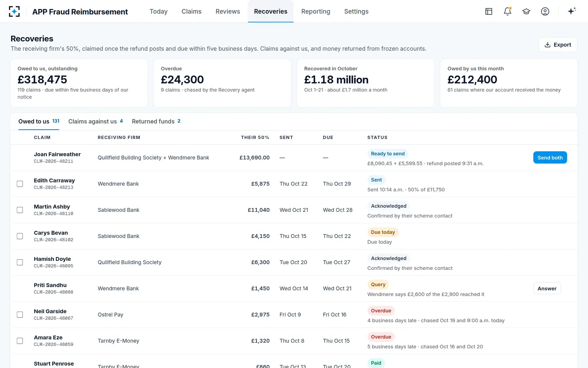
Task: Click Send both for Joan Fairweather
Action: click(550, 158)
